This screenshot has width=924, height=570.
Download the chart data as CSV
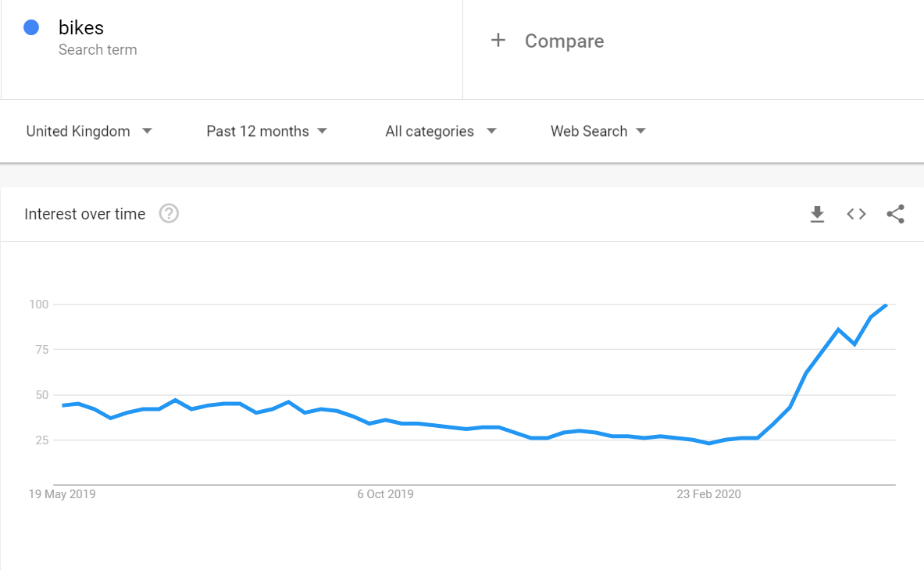click(817, 214)
